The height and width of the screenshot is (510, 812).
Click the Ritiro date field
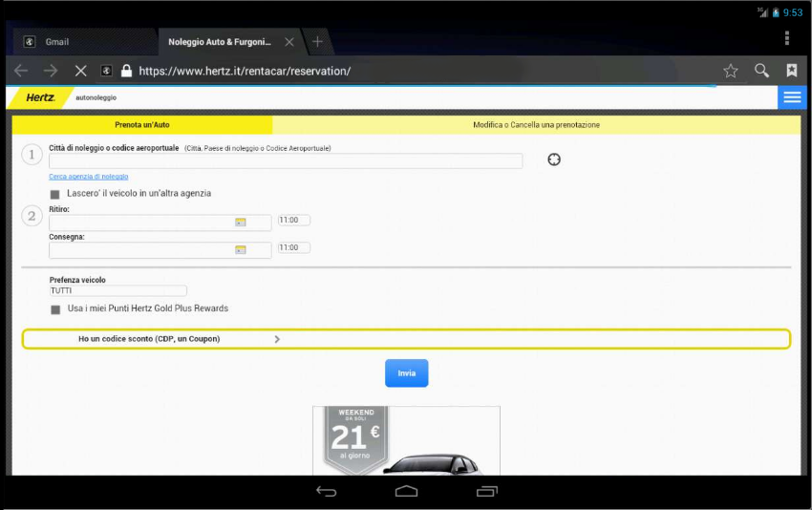pos(160,223)
